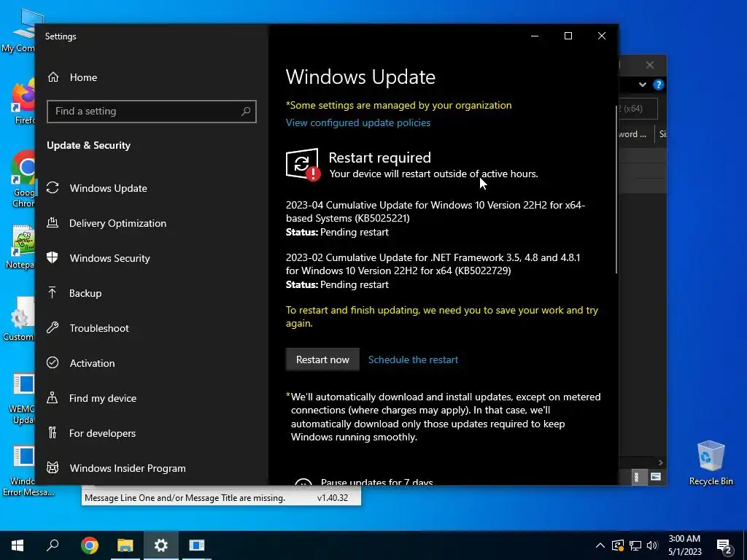
Task: Click Pause updates for 7 days
Action: pyautogui.click(x=376, y=481)
